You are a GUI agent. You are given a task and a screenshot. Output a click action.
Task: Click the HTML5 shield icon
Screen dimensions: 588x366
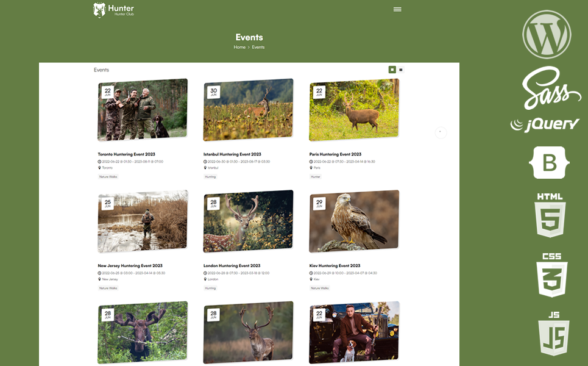click(x=550, y=215)
